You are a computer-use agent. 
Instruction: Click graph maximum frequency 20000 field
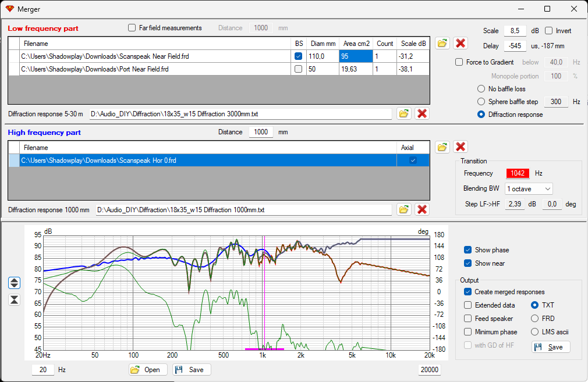[x=430, y=370]
